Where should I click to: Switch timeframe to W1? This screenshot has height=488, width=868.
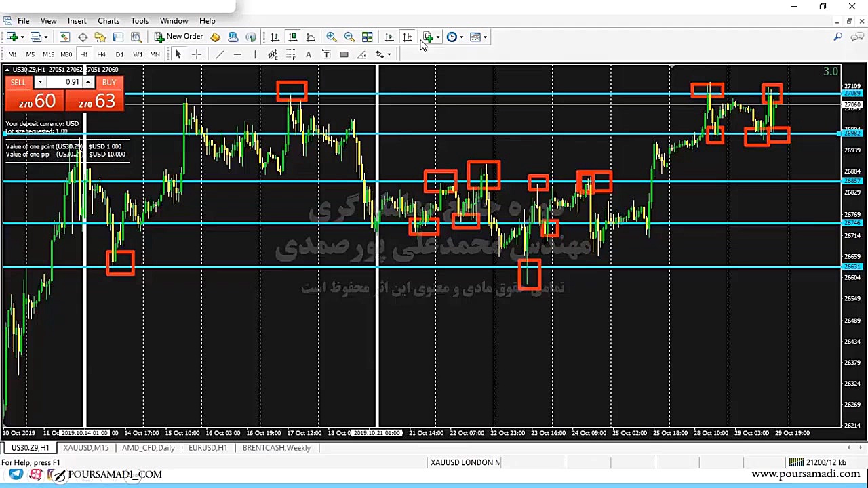click(138, 54)
